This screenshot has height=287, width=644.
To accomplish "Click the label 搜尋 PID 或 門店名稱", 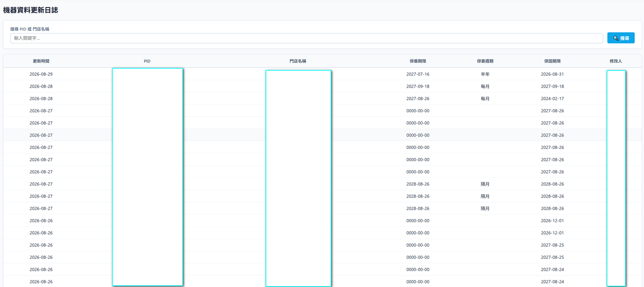I will pyautogui.click(x=30, y=29).
